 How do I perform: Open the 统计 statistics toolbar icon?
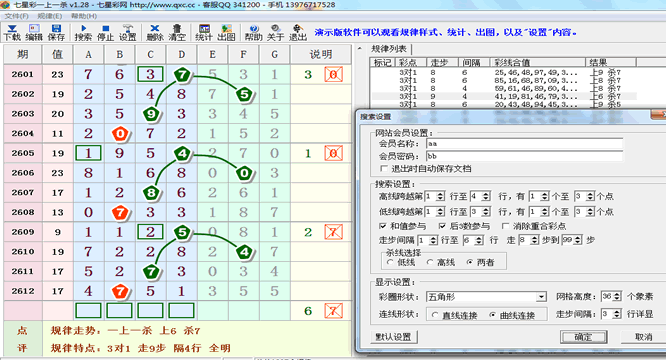pyautogui.click(x=204, y=32)
